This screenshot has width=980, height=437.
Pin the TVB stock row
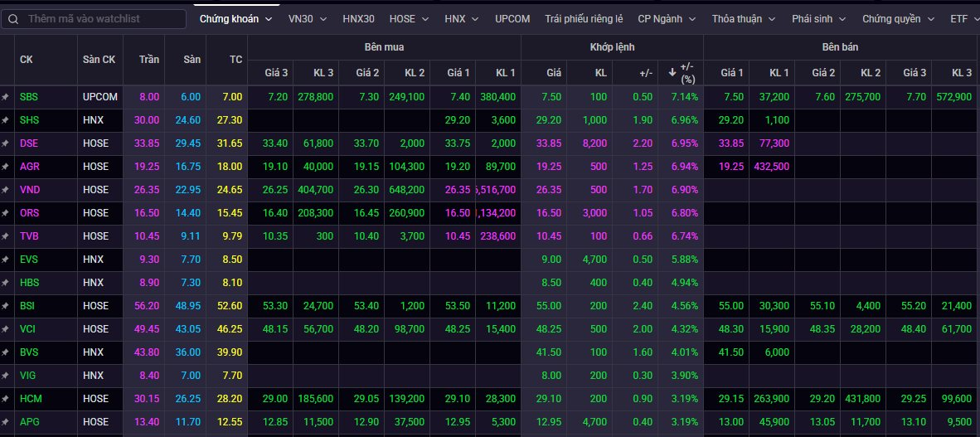point(5,236)
